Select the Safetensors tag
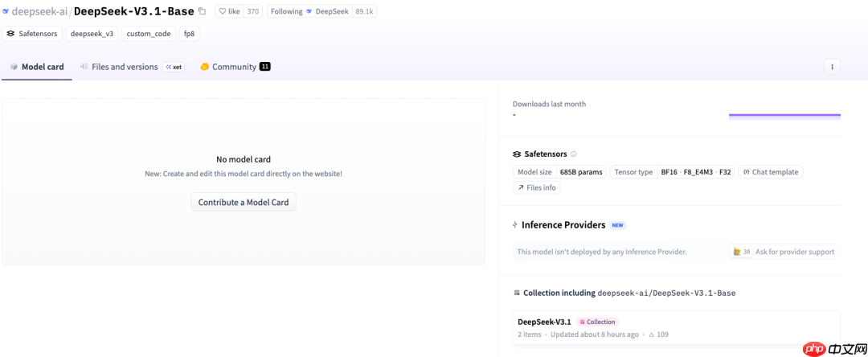 (x=32, y=34)
